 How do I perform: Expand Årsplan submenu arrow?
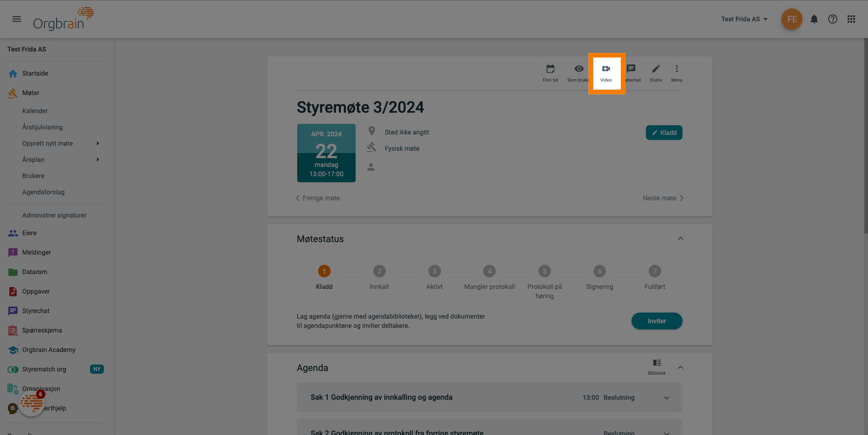pyautogui.click(x=98, y=160)
